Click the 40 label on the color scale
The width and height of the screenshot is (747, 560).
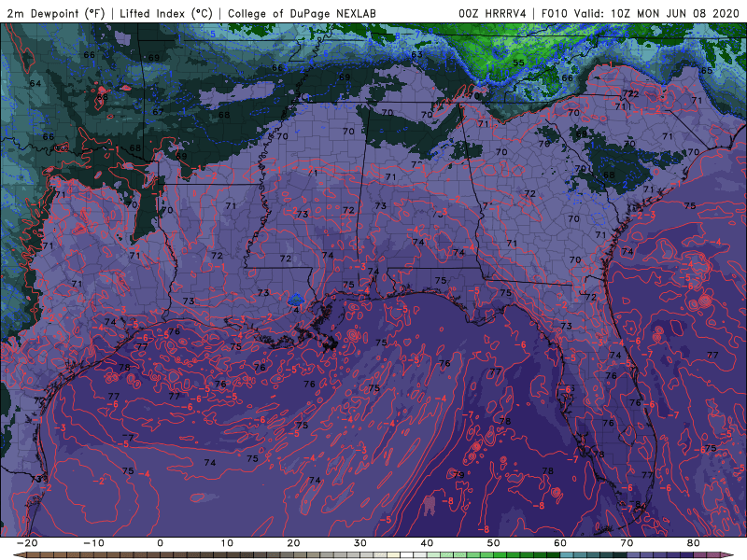[x=427, y=543]
